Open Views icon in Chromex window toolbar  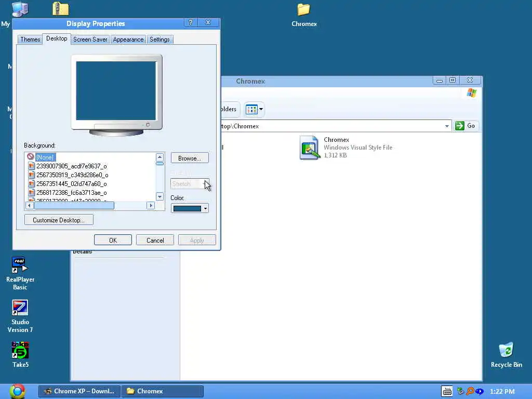(251, 109)
